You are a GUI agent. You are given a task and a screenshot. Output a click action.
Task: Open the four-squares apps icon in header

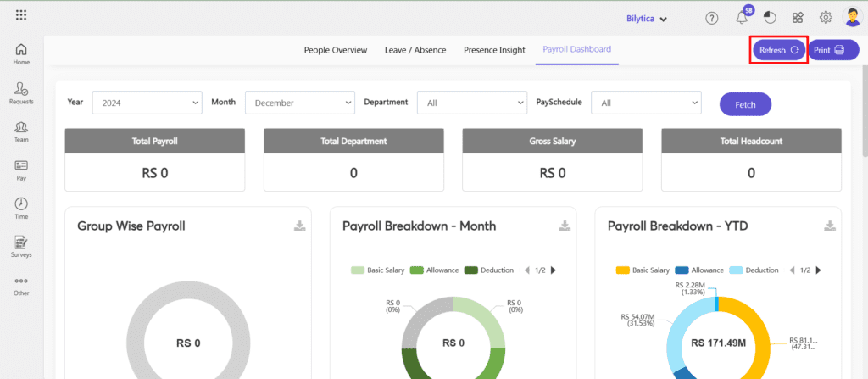coord(798,19)
